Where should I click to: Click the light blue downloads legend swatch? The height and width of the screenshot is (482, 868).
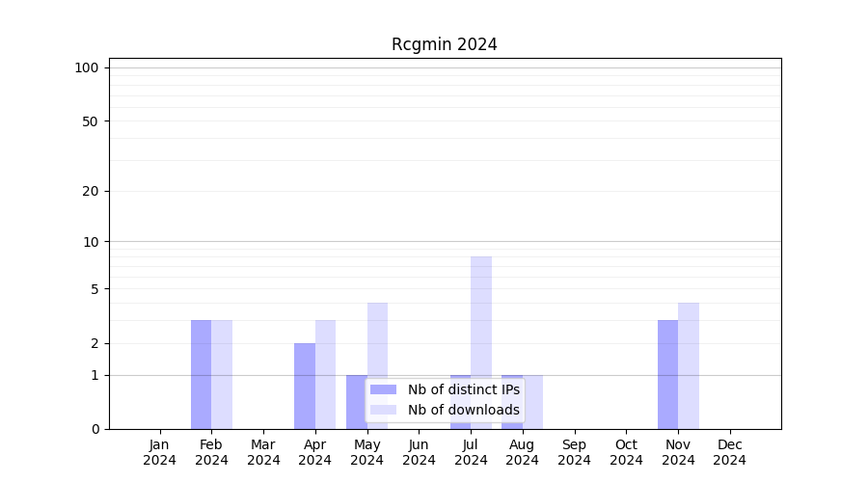pyautogui.click(x=383, y=410)
